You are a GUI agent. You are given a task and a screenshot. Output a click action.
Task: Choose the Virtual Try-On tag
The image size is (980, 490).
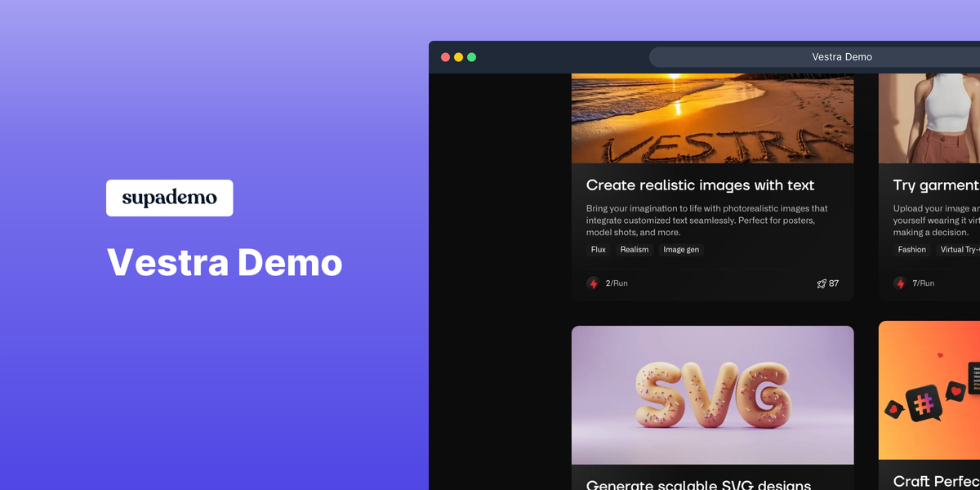click(960, 250)
